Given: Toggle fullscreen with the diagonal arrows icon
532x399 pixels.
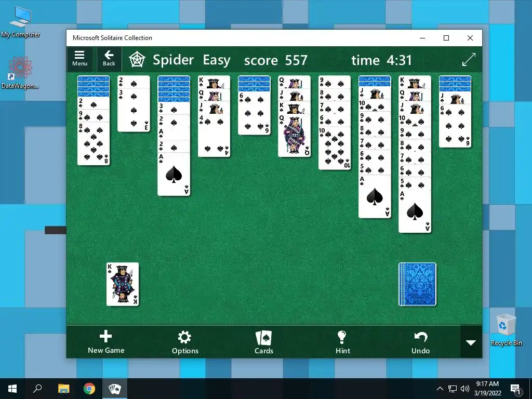Looking at the screenshot, I should [469, 59].
